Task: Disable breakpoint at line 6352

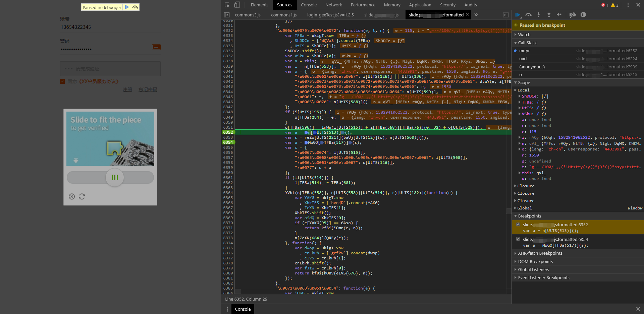Action: tap(518, 225)
